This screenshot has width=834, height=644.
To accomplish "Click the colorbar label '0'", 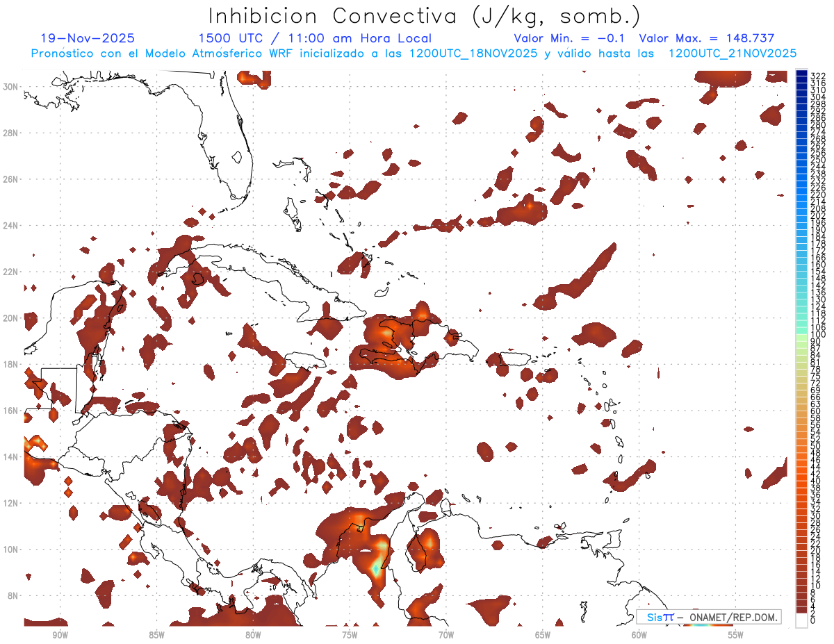I will click(813, 620).
